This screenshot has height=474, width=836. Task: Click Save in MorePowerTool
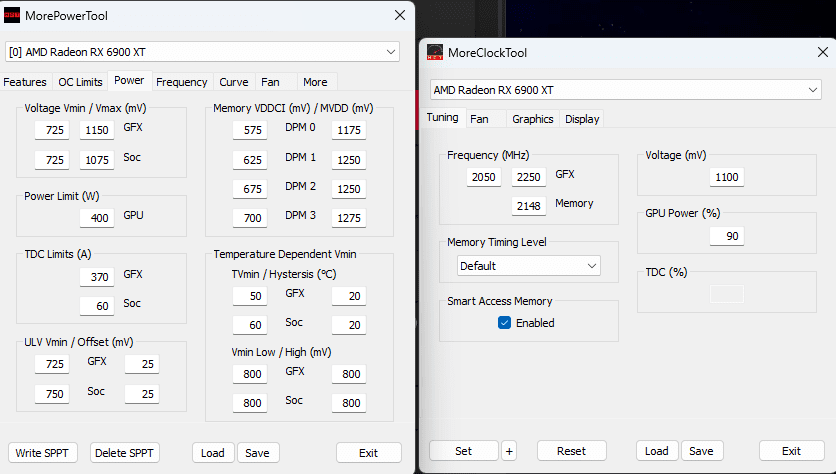[x=257, y=453]
